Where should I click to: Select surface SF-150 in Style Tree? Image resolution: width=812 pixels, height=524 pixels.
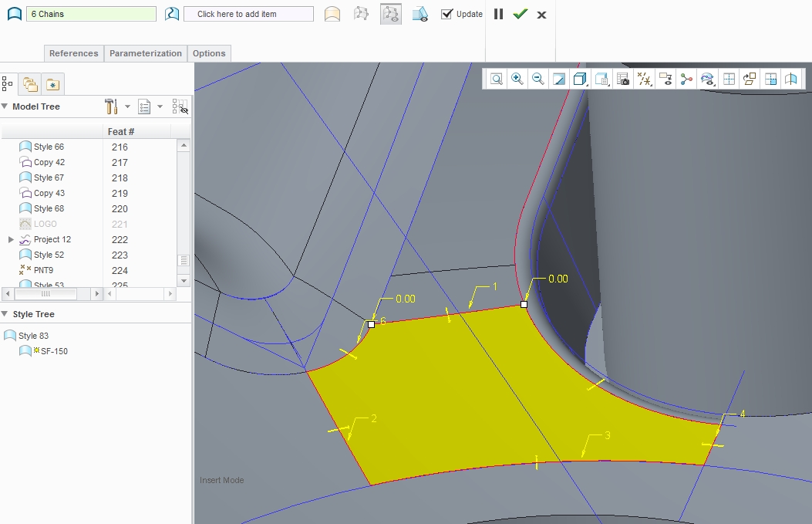pyautogui.click(x=43, y=351)
